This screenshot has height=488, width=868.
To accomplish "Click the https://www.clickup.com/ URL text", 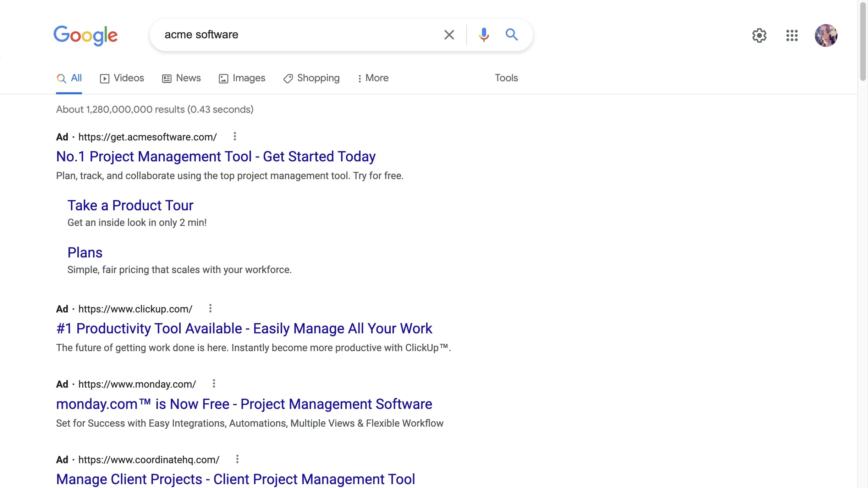I will coord(135,309).
